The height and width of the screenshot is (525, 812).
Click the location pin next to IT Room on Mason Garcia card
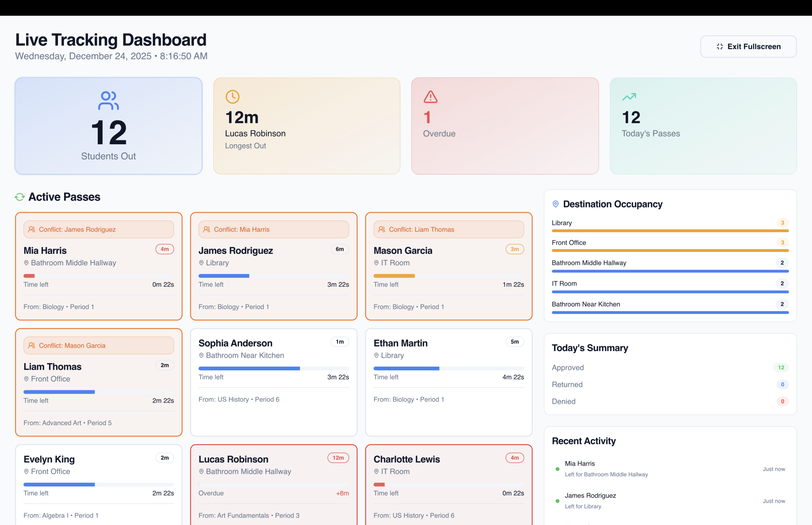pos(376,263)
